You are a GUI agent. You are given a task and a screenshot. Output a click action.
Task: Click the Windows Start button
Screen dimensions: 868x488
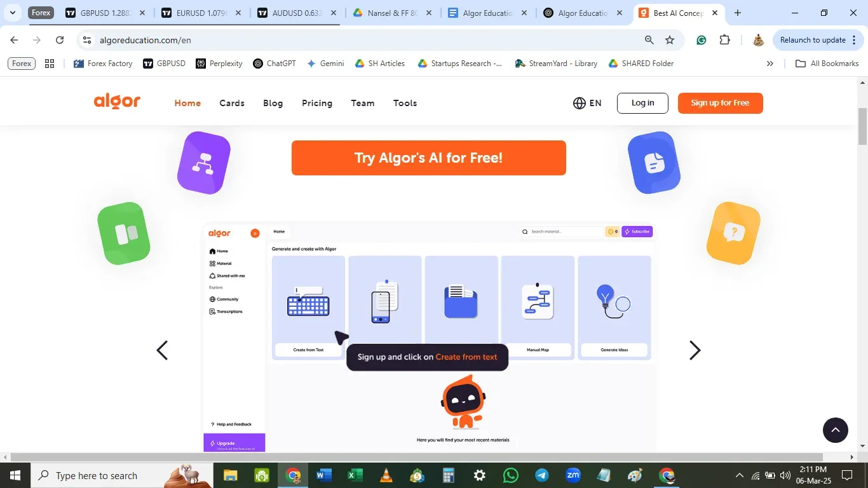[x=15, y=475]
